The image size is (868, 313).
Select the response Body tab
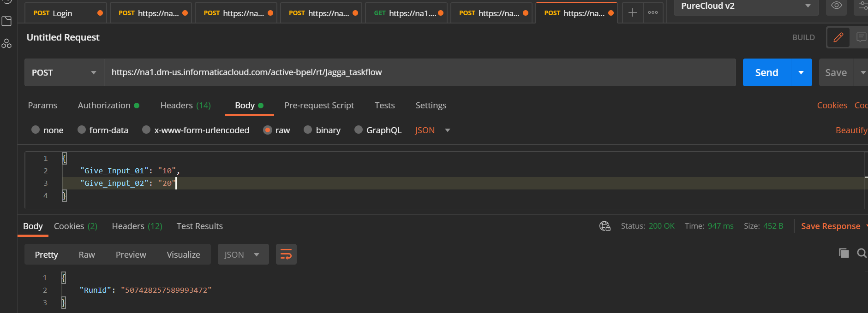(33, 226)
